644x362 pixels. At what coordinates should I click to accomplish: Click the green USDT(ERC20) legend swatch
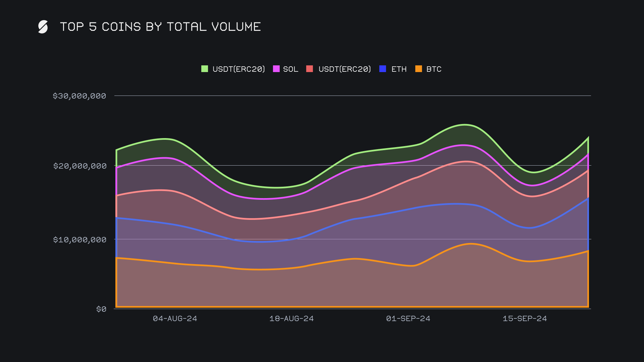(x=204, y=69)
